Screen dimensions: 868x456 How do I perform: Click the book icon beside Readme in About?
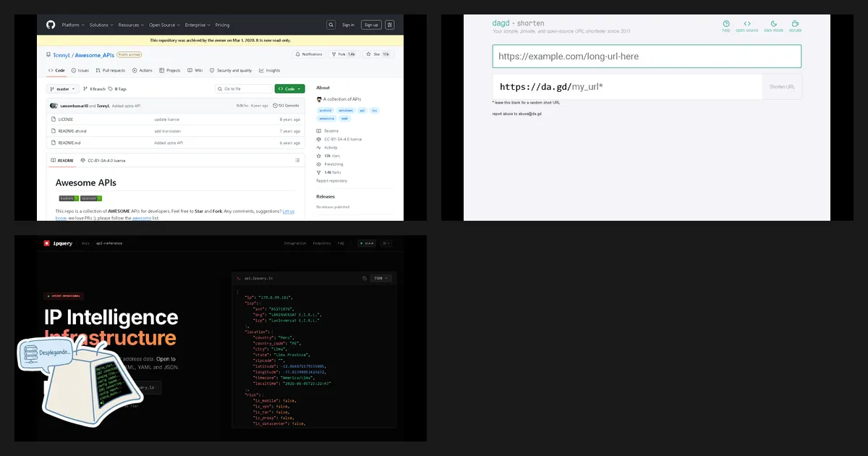[319, 131]
